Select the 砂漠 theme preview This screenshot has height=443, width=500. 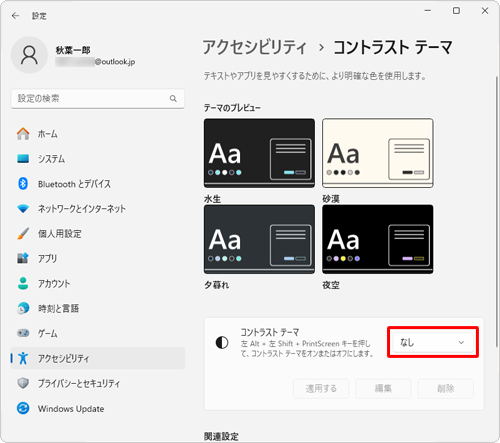(x=378, y=153)
